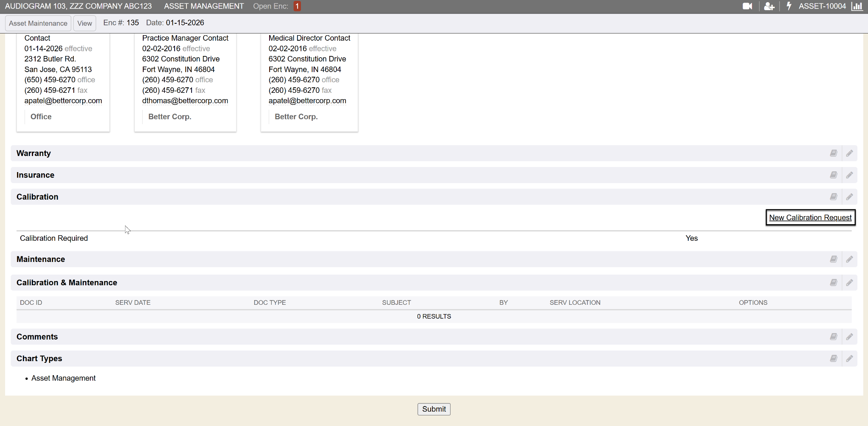This screenshot has width=868, height=426.
Task: Click pencil icon for Calibration & Maintenance
Action: pyautogui.click(x=849, y=283)
